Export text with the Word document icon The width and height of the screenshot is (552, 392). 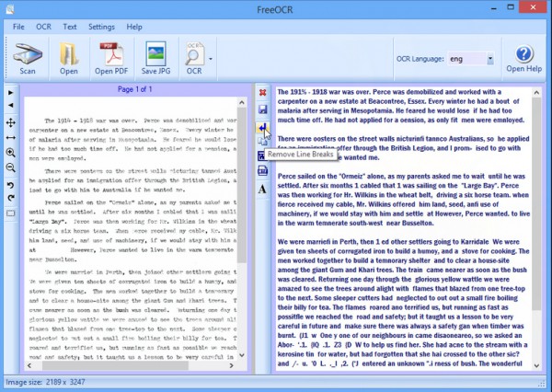coord(261,156)
